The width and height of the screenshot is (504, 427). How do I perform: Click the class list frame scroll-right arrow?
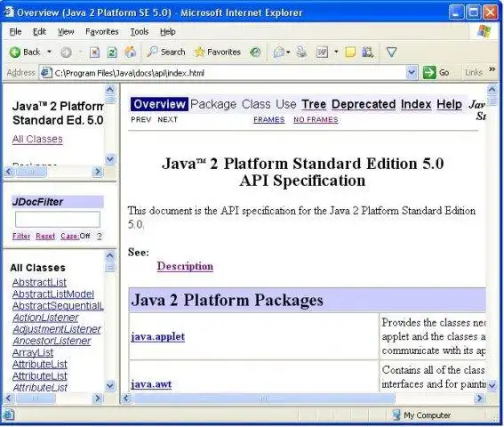click(x=98, y=399)
